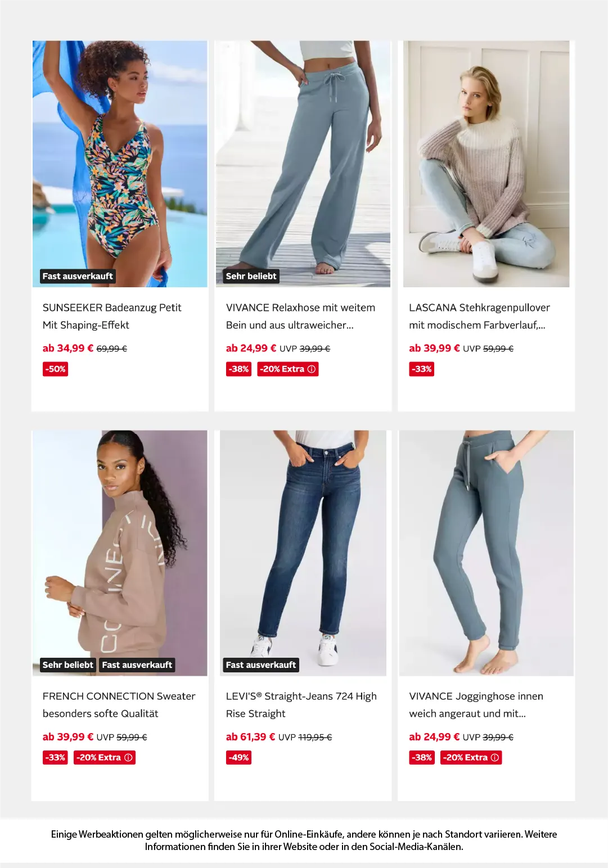Click LASCANA Stehkragenpullover title link
Screen dimensions: 608x868
tap(479, 317)
